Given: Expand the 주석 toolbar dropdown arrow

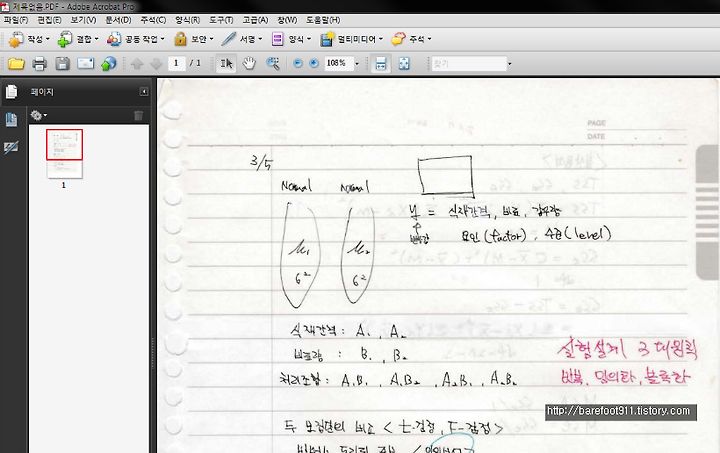Looking at the screenshot, I should point(429,39).
